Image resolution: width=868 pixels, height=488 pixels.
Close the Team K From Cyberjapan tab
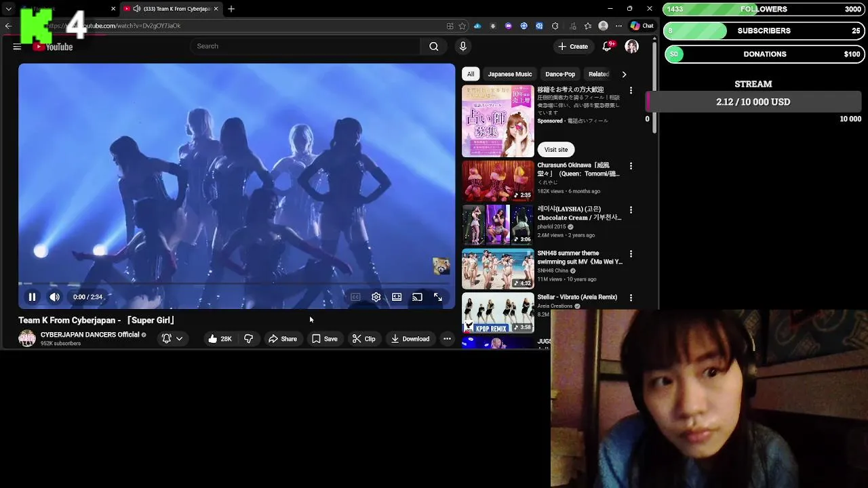coord(216,9)
